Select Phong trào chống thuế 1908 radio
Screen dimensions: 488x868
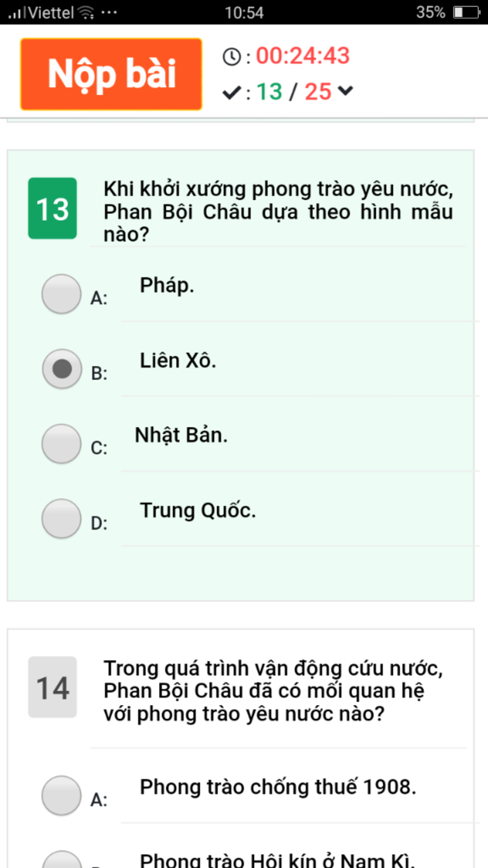pyautogui.click(x=61, y=796)
